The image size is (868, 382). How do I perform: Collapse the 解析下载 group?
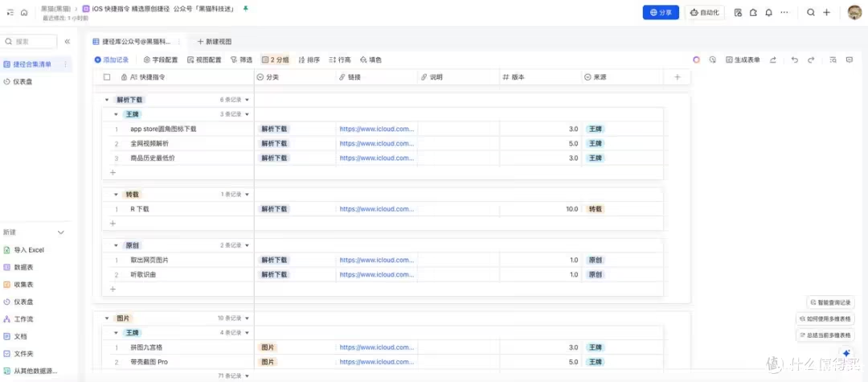(x=107, y=101)
